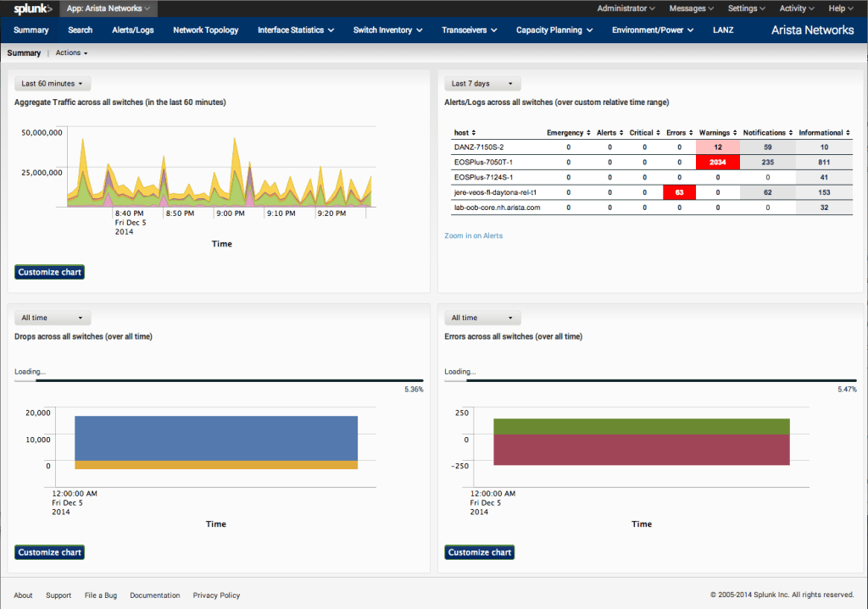This screenshot has width=868, height=609.
Task: Open the LANZ tab
Action: (x=723, y=30)
